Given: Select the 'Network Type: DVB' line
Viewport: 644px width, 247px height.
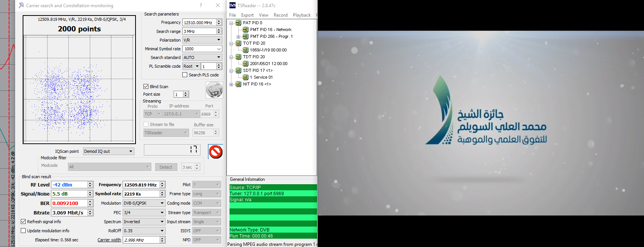Looking at the screenshot, I should 273,230.
